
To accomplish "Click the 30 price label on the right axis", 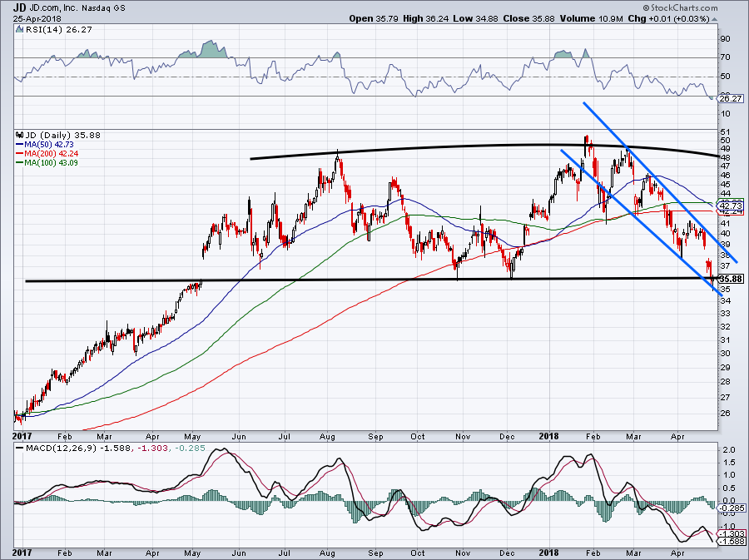I will [x=725, y=354].
